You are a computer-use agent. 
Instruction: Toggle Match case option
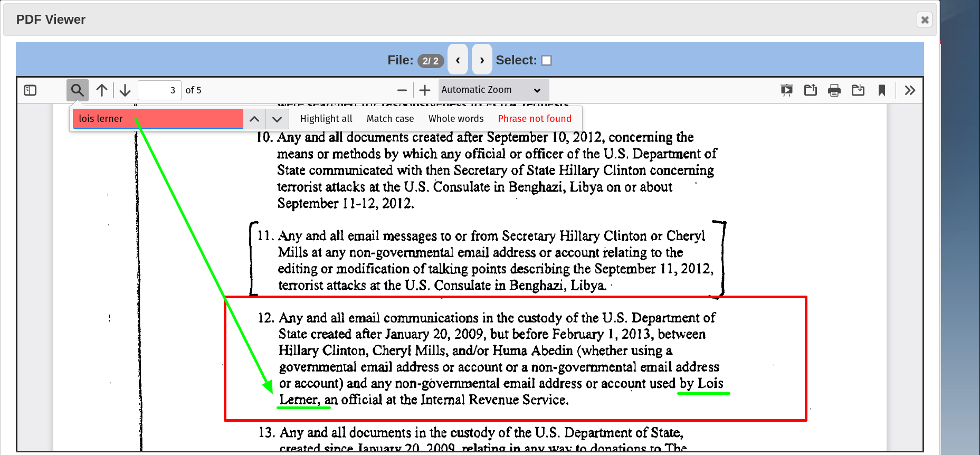(x=390, y=119)
